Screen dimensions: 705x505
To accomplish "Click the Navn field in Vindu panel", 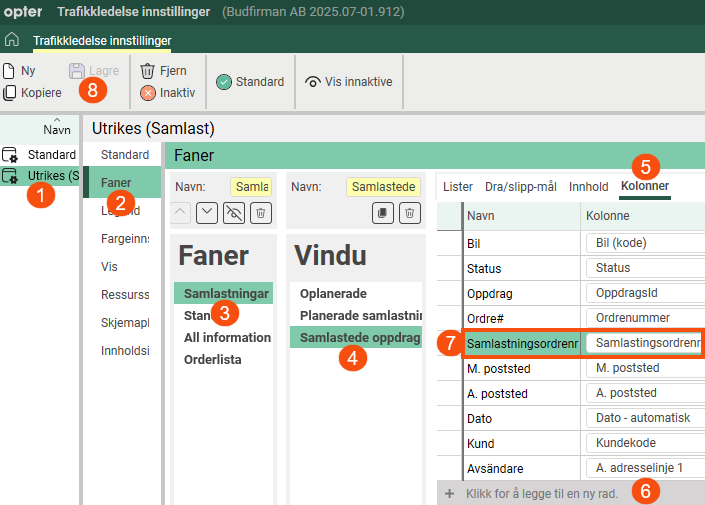I will tap(383, 187).
